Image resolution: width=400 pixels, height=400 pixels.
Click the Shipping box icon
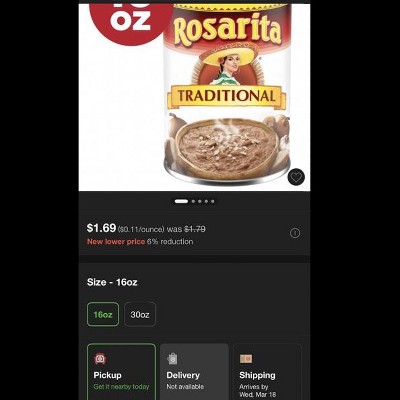pos(246,359)
